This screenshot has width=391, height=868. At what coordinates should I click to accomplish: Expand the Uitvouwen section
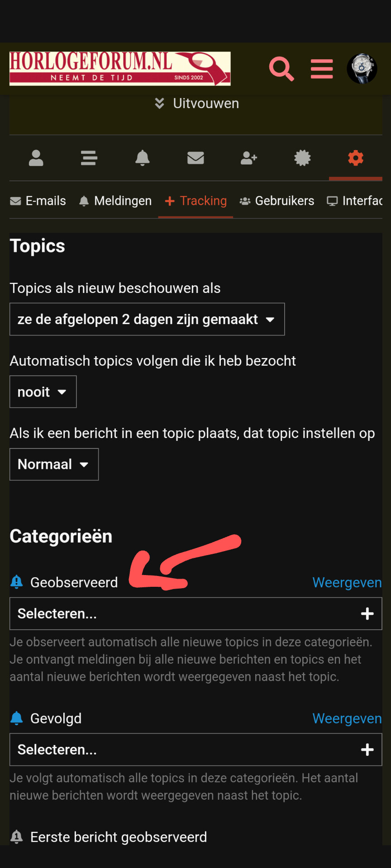pyautogui.click(x=197, y=104)
